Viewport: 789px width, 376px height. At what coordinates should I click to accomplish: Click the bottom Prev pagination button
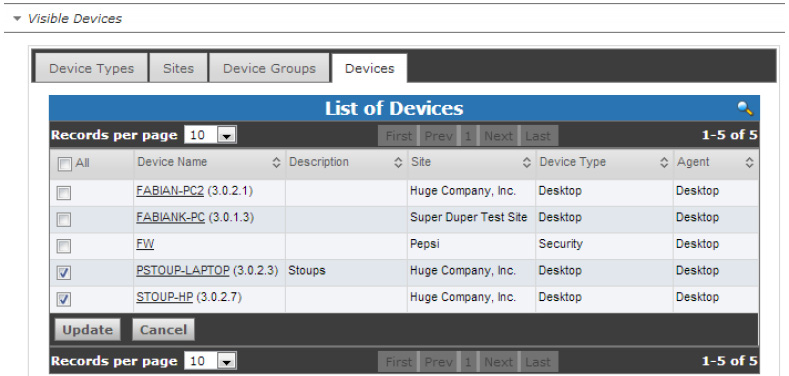coord(438,362)
